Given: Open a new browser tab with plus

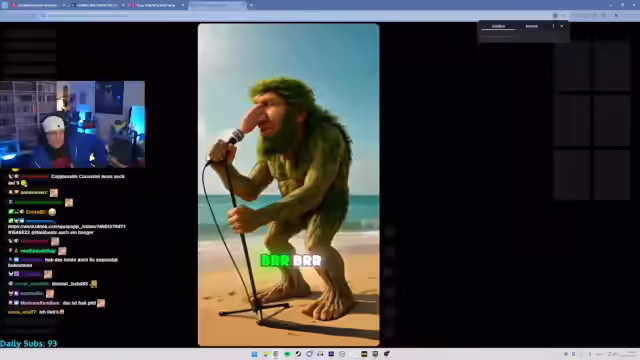Looking at the screenshot, I should (x=251, y=5).
